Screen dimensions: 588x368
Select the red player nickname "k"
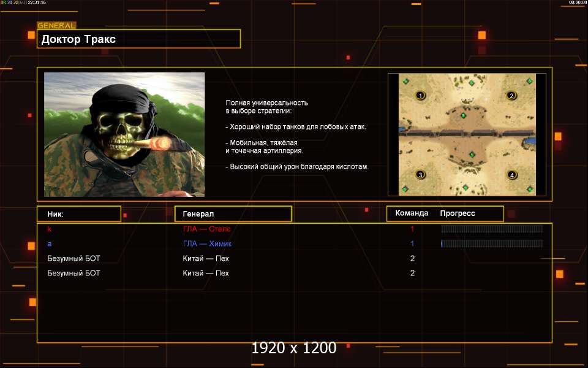point(49,229)
